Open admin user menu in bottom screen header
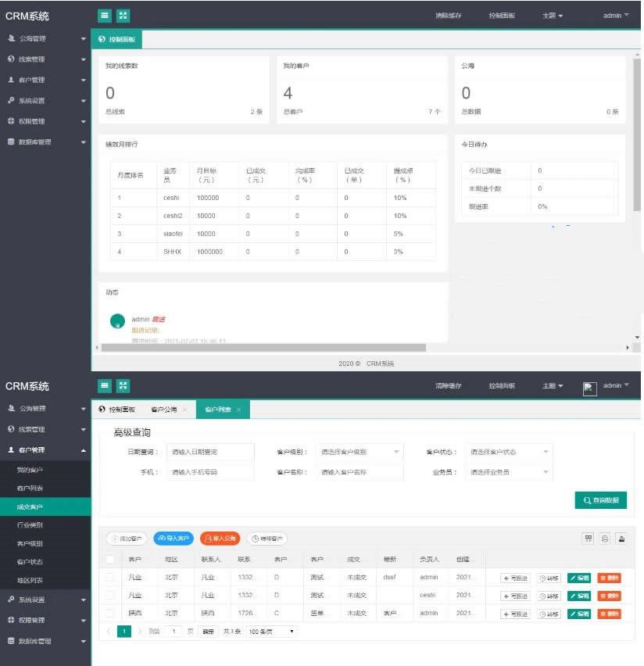The height and width of the screenshot is (666, 644). 616,385
